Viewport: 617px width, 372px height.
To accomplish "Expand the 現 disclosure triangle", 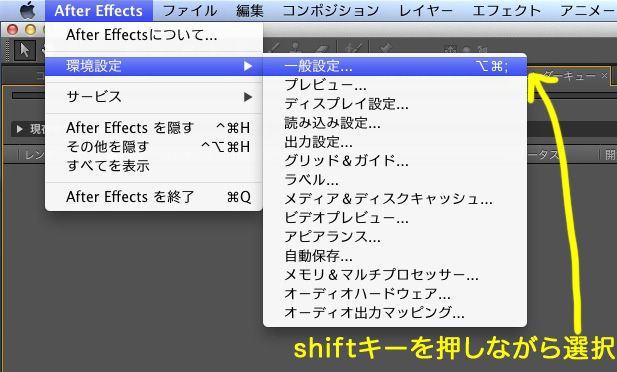I will 19,129.
